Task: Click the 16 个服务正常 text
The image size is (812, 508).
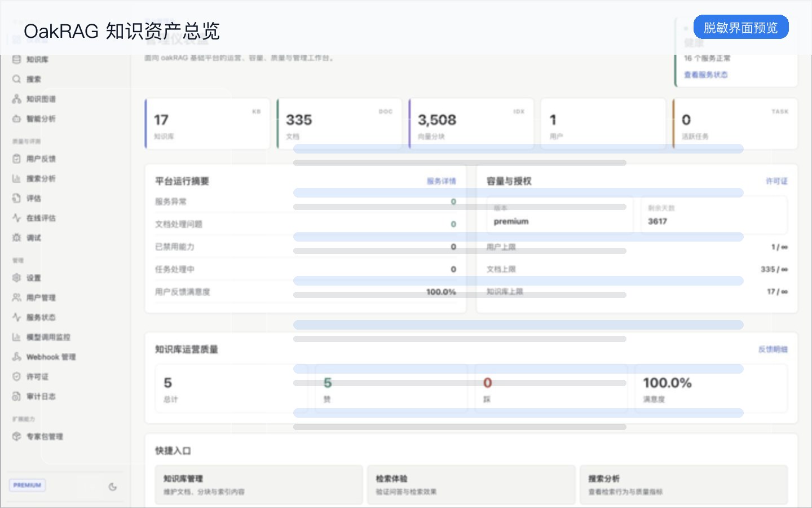Action: (707, 58)
